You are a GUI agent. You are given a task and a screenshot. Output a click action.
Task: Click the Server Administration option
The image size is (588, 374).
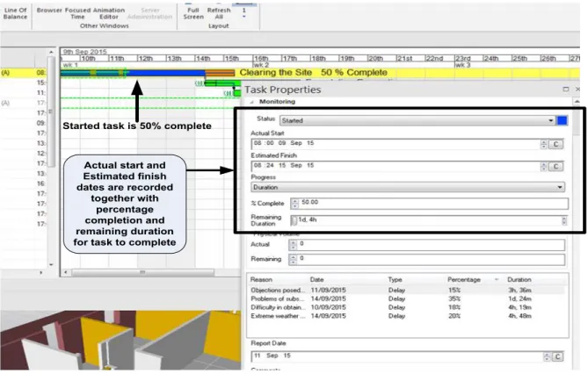click(150, 13)
